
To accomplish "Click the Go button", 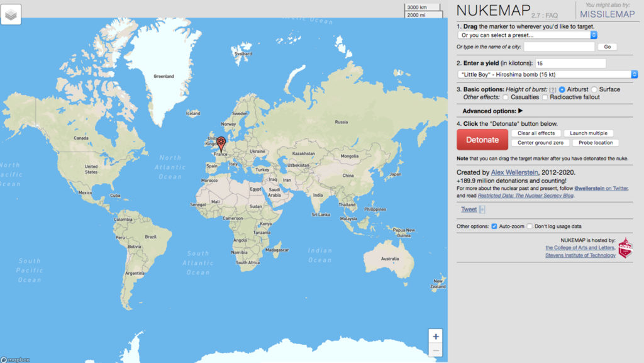I will click(608, 47).
